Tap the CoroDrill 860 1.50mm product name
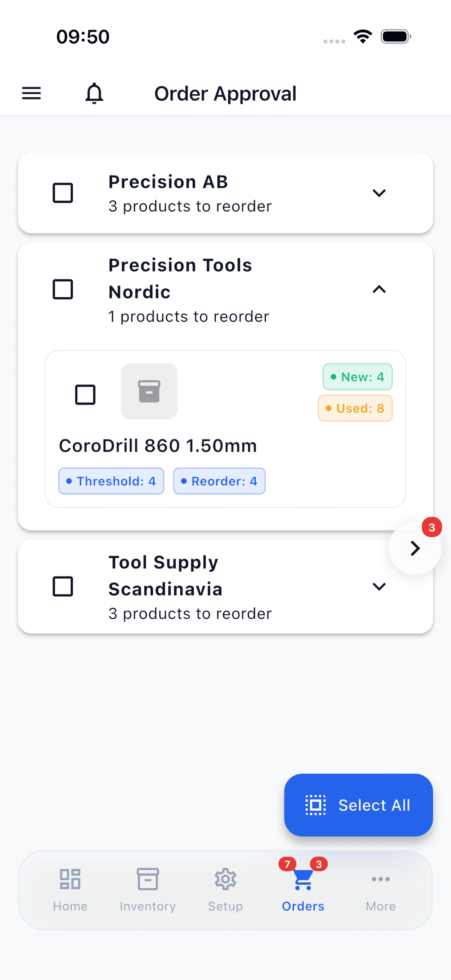 [x=158, y=445]
